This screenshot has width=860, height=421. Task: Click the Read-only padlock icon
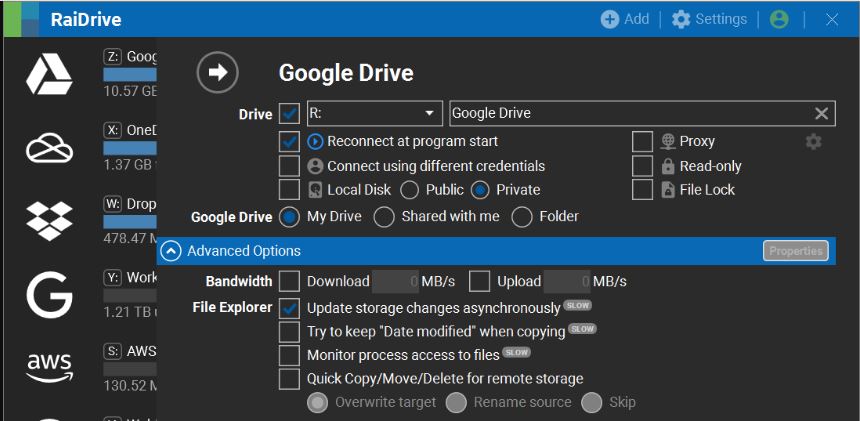point(667,166)
